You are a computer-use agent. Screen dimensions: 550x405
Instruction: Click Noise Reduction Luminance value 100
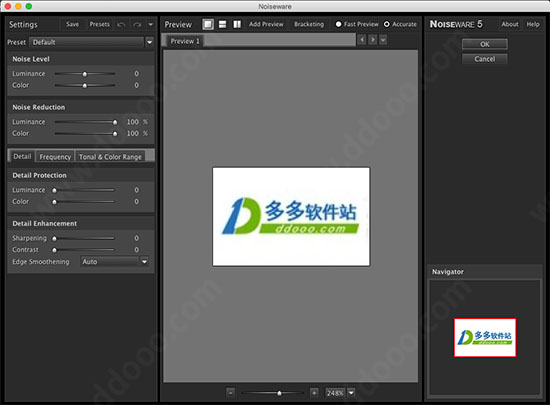coord(133,122)
